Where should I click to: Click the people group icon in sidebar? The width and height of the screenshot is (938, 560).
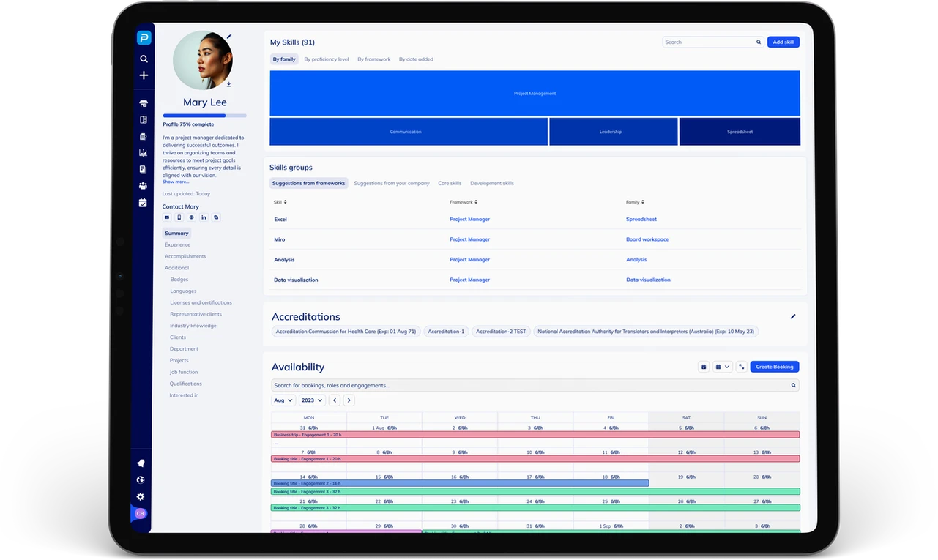click(144, 186)
